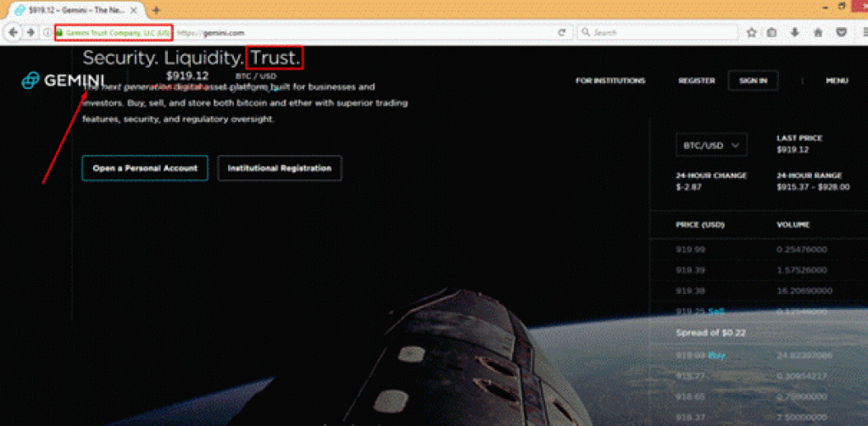This screenshot has height=426, width=868.
Task: Expand the BTC/USD pair dropdown
Action: (x=711, y=146)
